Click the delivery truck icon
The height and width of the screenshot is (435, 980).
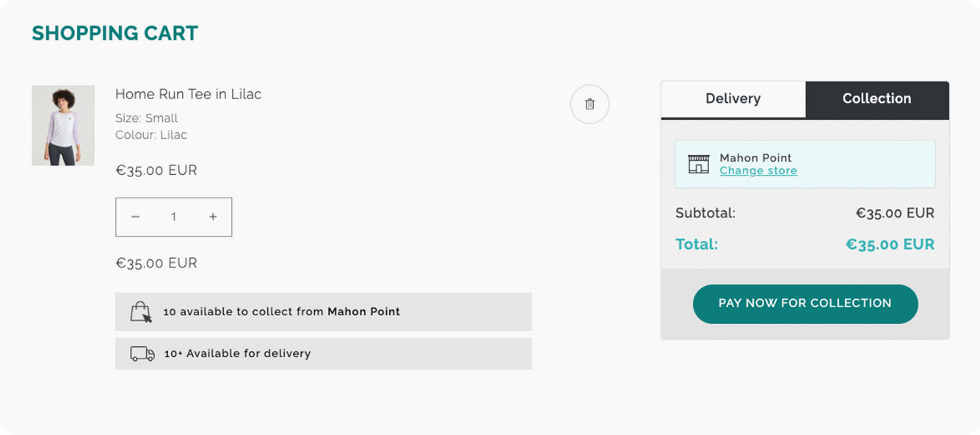pyautogui.click(x=142, y=354)
